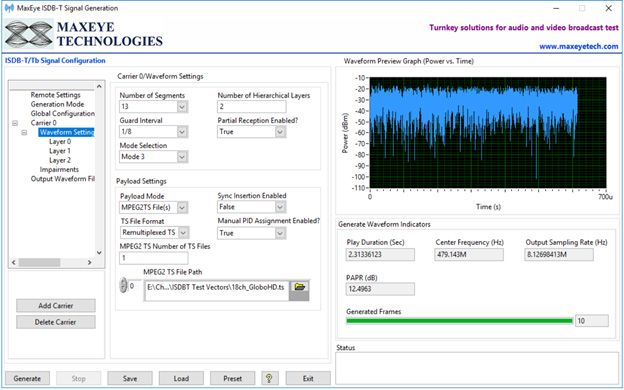Click the file path index number field
Image resolution: width=624 pixels, height=390 pixels.
tap(135, 286)
